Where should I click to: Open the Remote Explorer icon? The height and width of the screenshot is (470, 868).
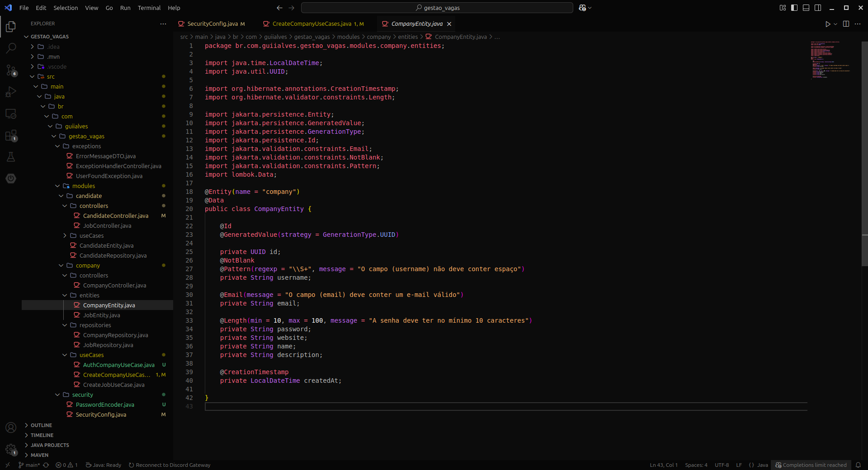(11, 113)
